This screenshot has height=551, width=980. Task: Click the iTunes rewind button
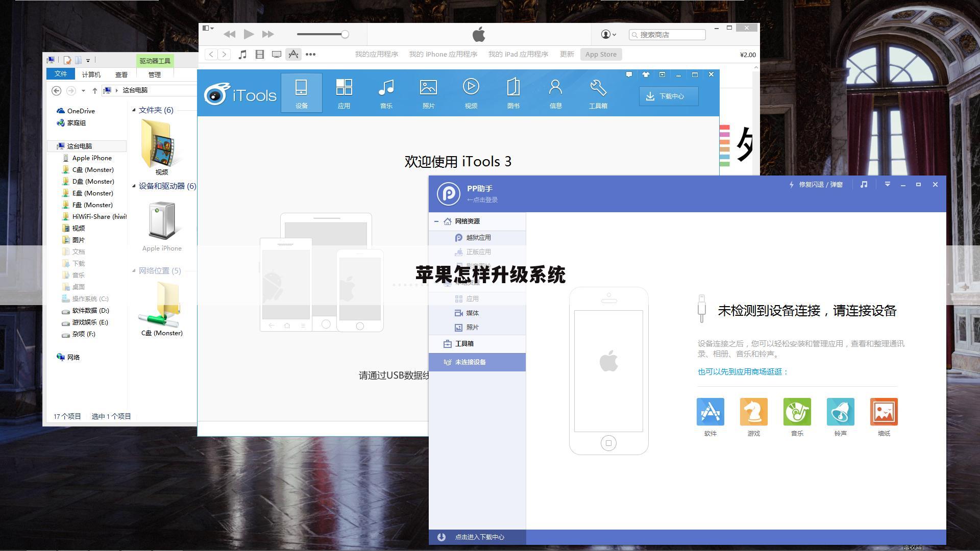[229, 34]
